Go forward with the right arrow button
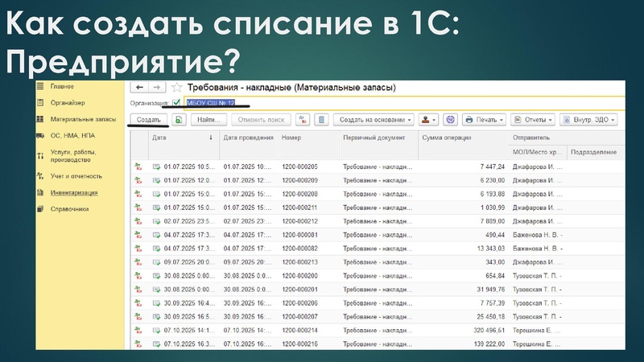The height and width of the screenshot is (362, 644). pos(157,88)
